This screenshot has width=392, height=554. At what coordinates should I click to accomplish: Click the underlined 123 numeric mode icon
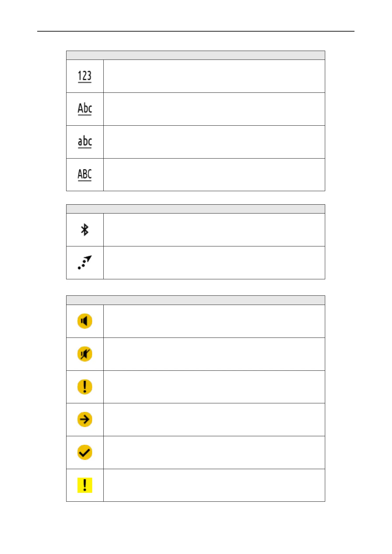85,76
